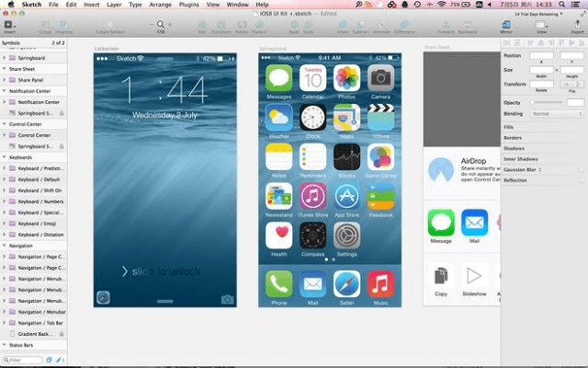Open the Gaussian Blur type dropdown

tap(540, 169)
